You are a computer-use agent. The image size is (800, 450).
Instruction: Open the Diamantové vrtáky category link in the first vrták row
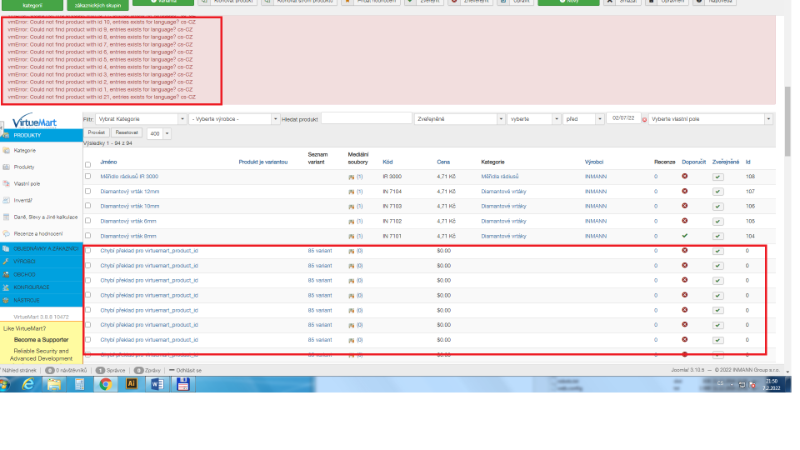tap(505, 191)
